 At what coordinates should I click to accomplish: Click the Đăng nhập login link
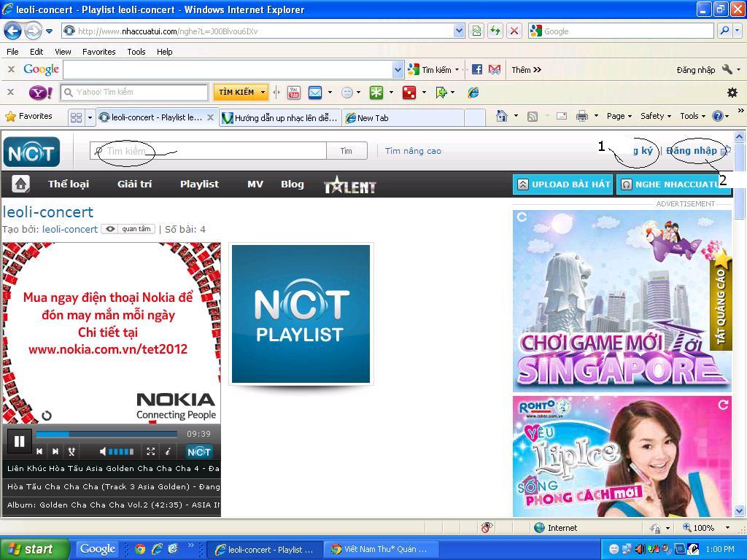[x=692, y=150]
